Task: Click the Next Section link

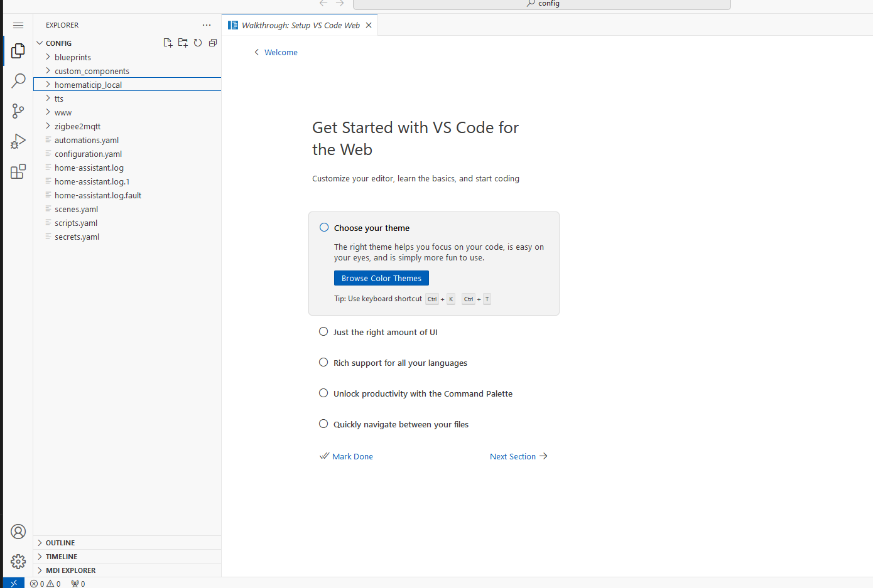Action: [x=518, y=456]
